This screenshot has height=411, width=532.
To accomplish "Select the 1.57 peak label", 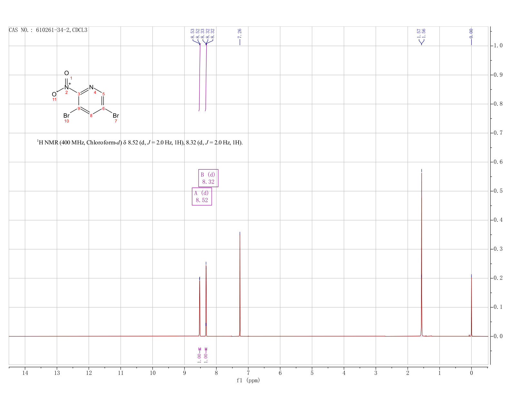I will point(419,32).
